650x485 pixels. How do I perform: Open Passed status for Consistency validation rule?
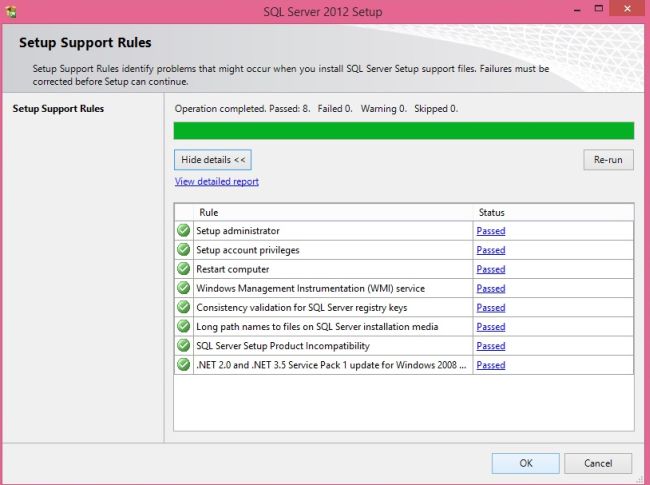491,308
